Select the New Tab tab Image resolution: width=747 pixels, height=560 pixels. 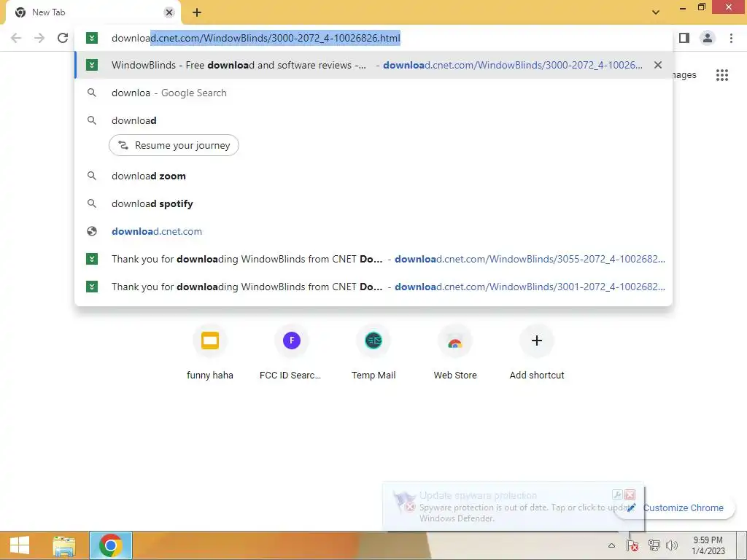tap(93, 13)
